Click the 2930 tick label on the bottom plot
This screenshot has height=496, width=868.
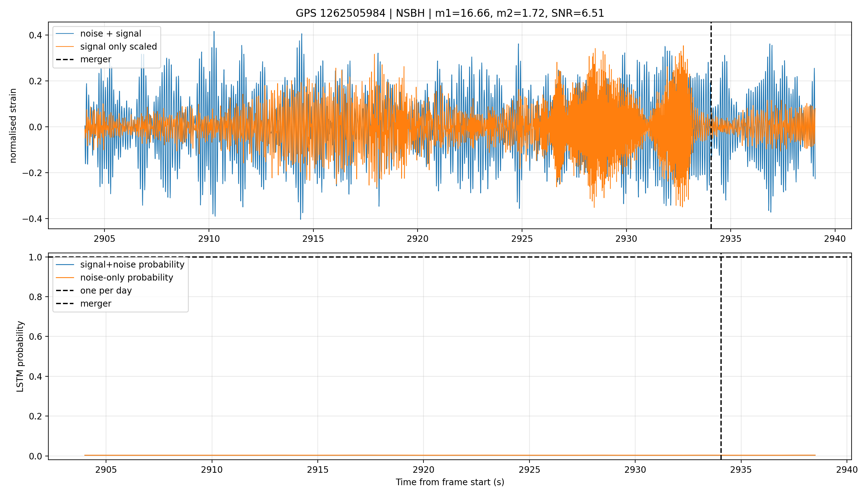[635, 470]
